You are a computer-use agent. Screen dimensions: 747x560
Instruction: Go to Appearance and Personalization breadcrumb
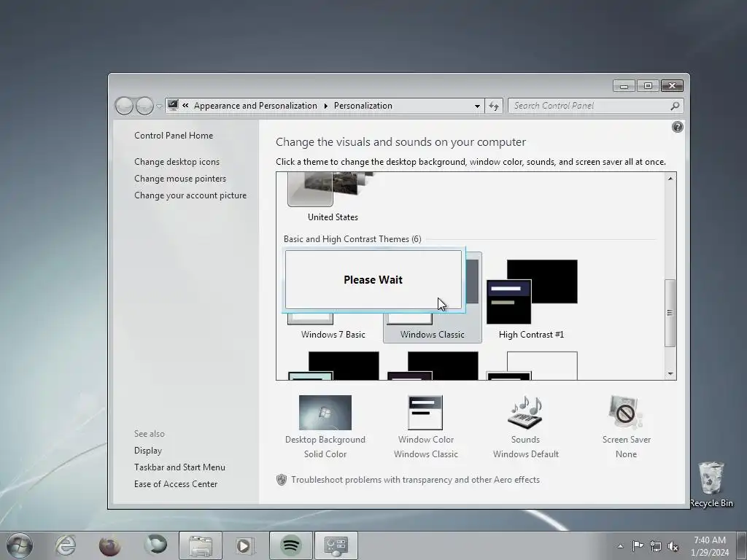(255, 106)
